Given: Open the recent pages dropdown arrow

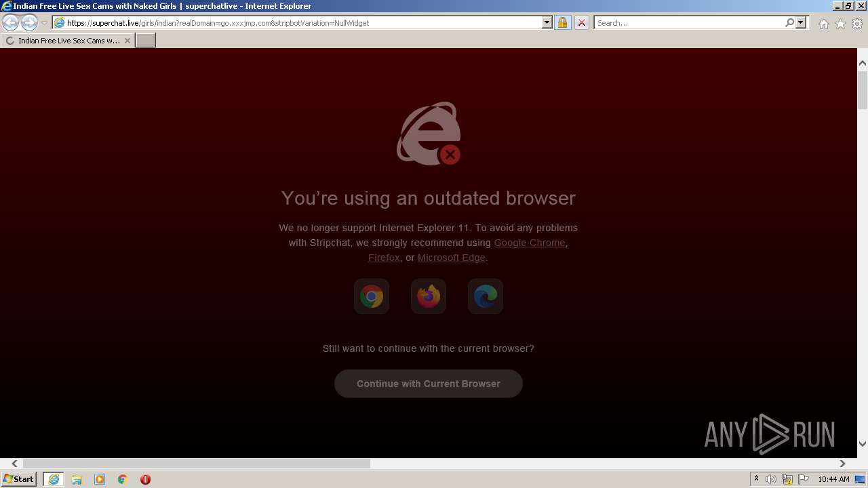Looking at the screenshot, I should (x=44, y=23).
